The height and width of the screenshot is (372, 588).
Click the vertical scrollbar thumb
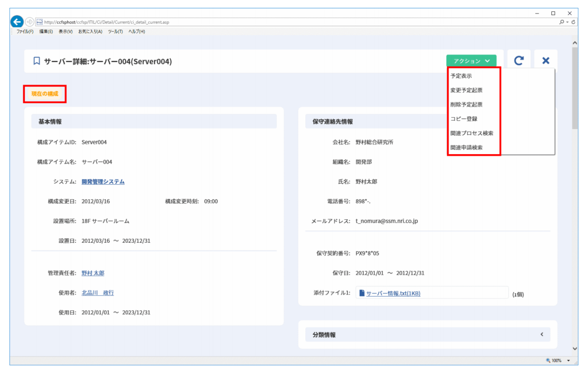[x=575, y=88]
